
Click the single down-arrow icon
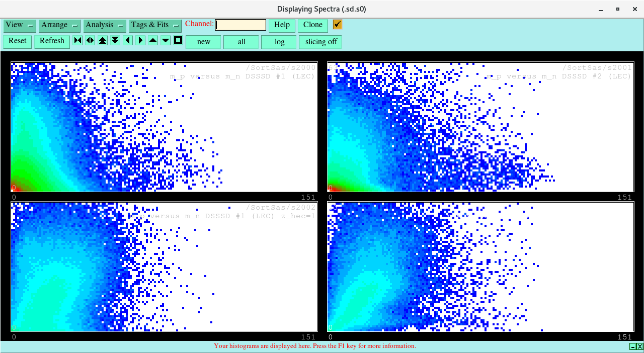(x=166, y=41)
